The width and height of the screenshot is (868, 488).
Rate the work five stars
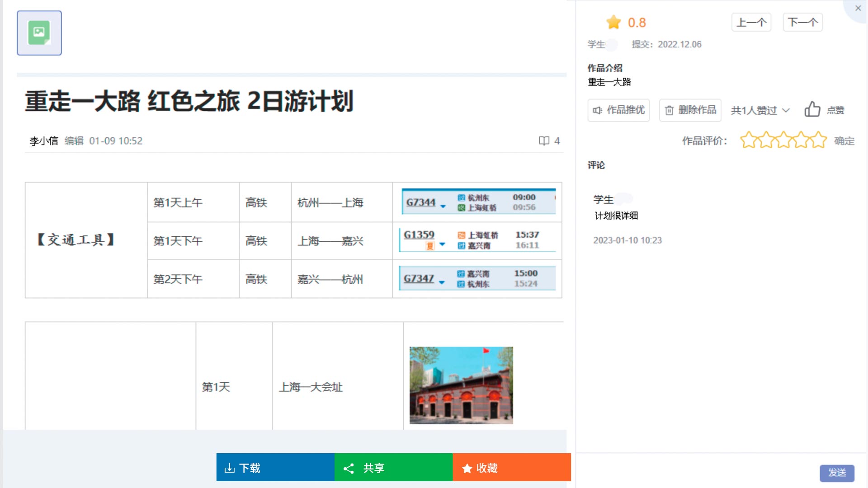(x=818, y=141)
